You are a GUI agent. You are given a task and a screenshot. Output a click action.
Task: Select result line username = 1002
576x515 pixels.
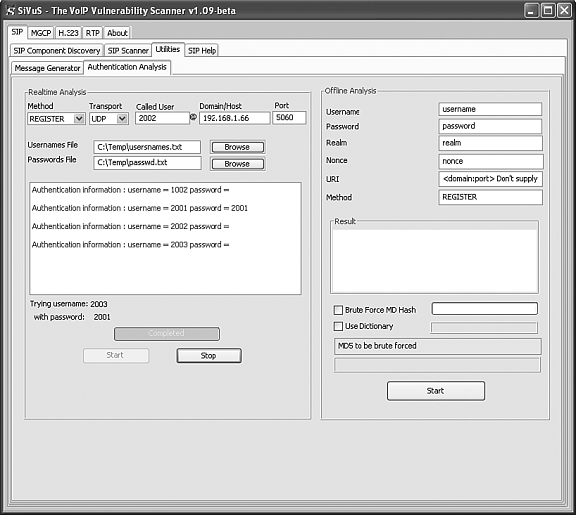(x=130, y=190)
